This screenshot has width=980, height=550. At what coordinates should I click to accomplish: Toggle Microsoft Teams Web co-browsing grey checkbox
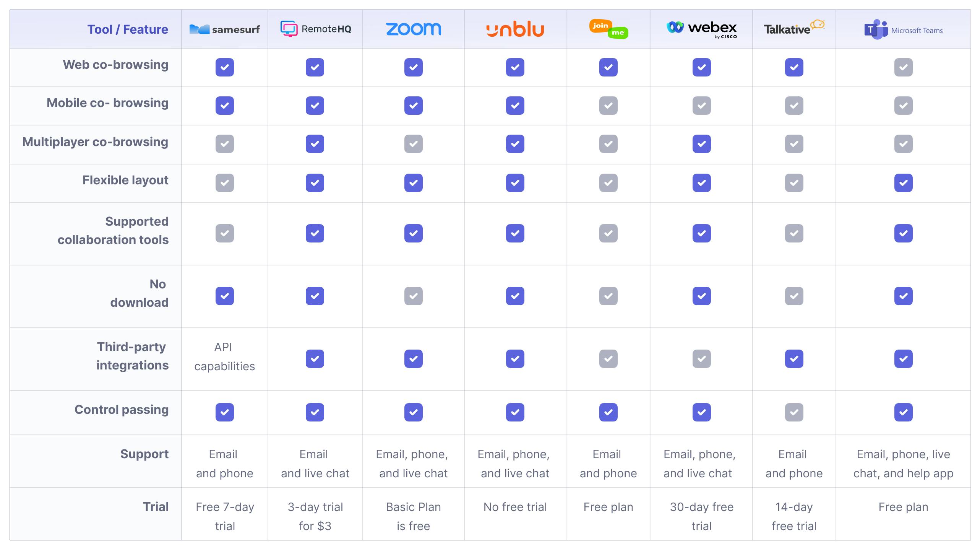pyautogui.click(x=904, y=67)
